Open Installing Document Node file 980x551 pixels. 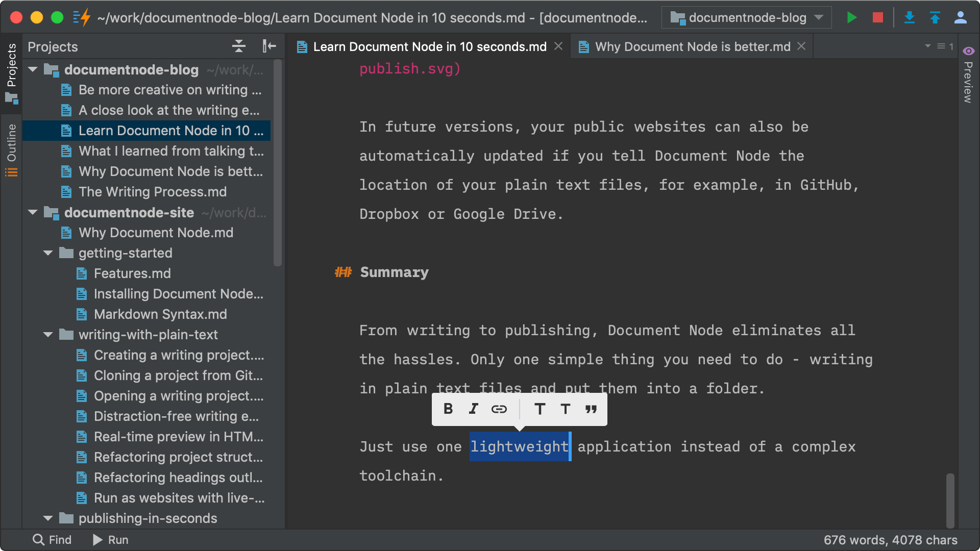(x=178, y=293)
